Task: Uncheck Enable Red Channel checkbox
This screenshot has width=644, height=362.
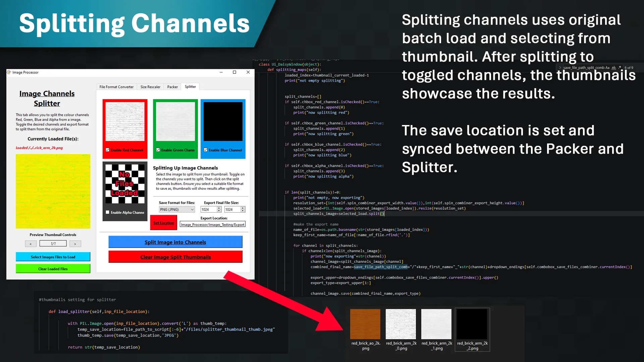Action: pos(107,150)
